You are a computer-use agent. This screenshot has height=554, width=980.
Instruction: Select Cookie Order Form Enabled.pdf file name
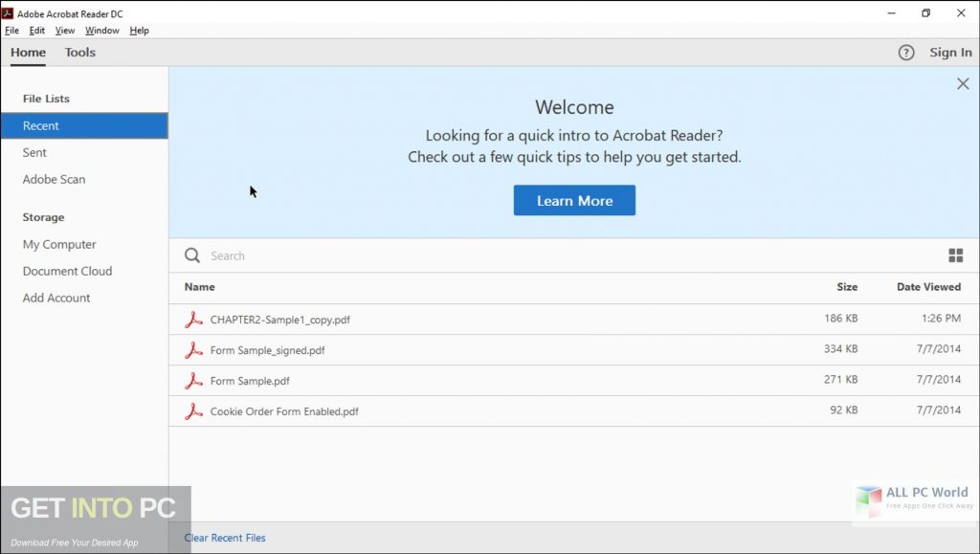(x=284, y=411)
